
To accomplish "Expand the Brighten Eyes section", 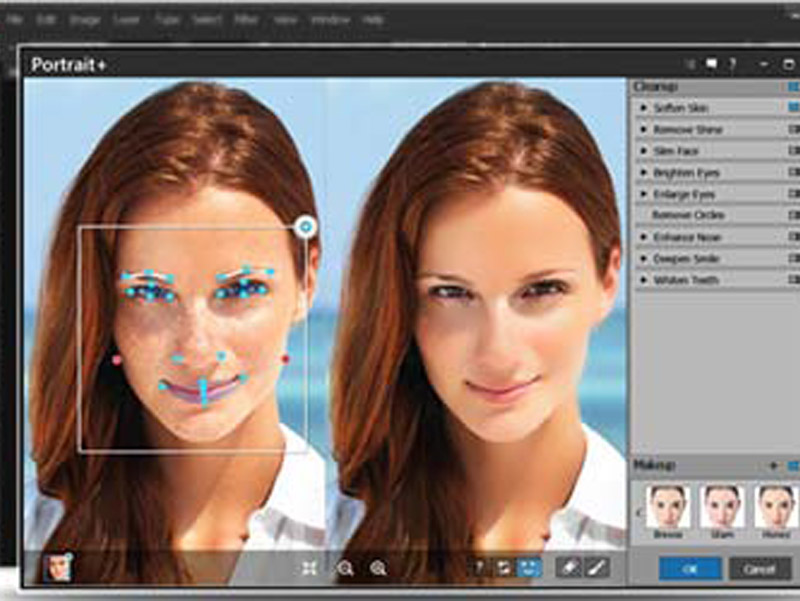I will coord(644,173).
